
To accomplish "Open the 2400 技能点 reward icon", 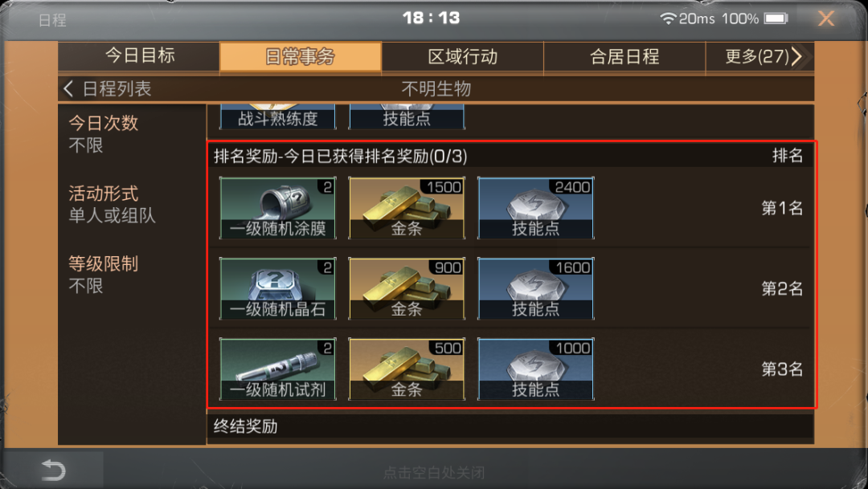I will (536, 208).
